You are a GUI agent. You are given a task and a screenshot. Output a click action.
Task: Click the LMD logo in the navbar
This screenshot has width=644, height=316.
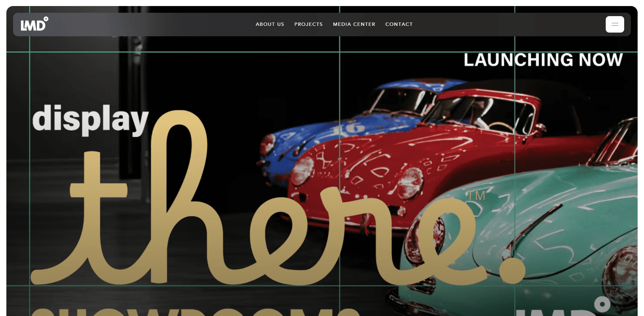coord(34,24)
